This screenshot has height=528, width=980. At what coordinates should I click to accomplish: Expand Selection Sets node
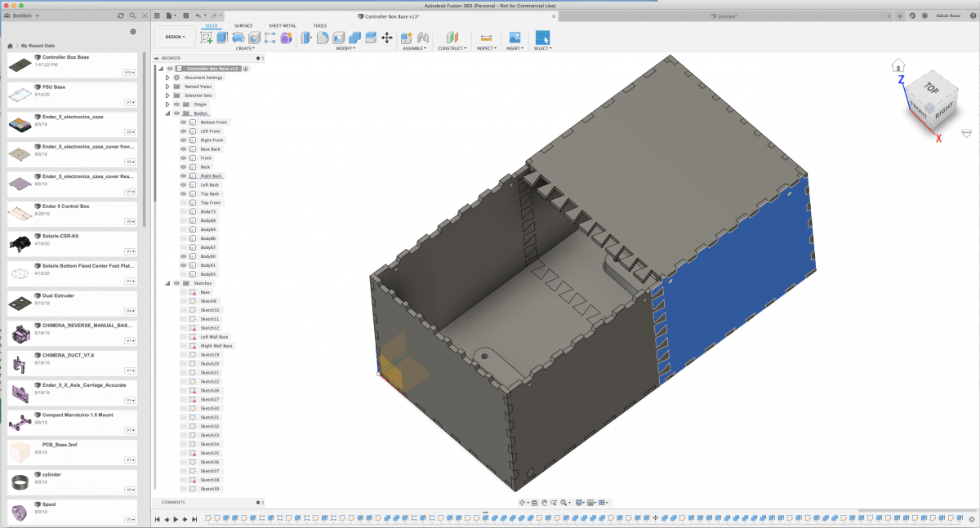(x=167, y=95)
